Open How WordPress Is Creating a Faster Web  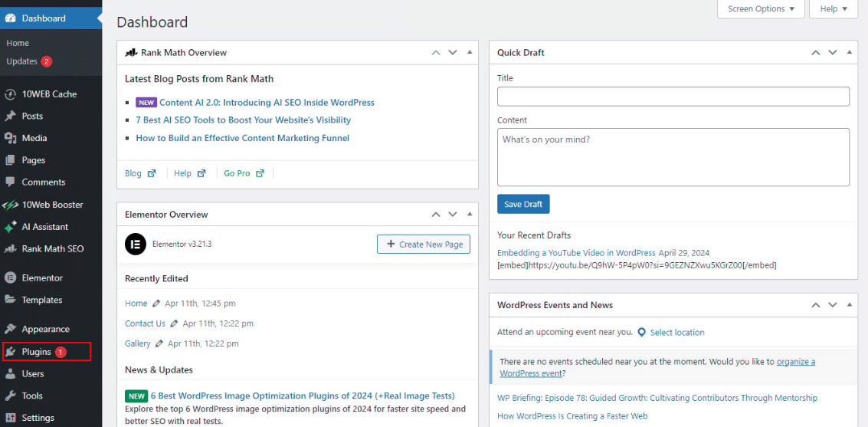point(572,416)
